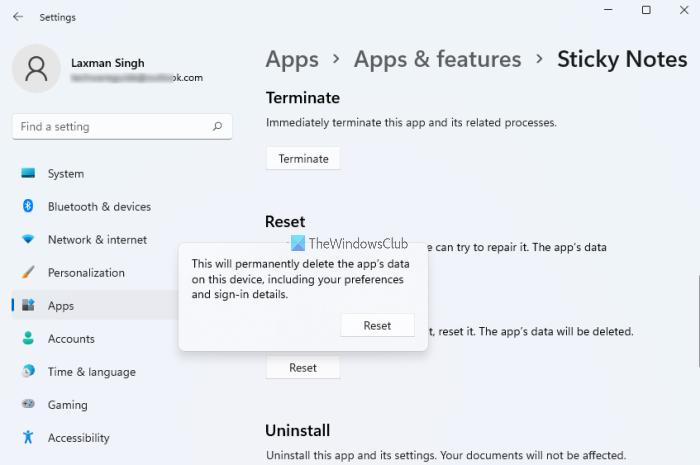
Task: Click the Reset button below the popup
Action: pyautogui.click(x=303, y=368)
